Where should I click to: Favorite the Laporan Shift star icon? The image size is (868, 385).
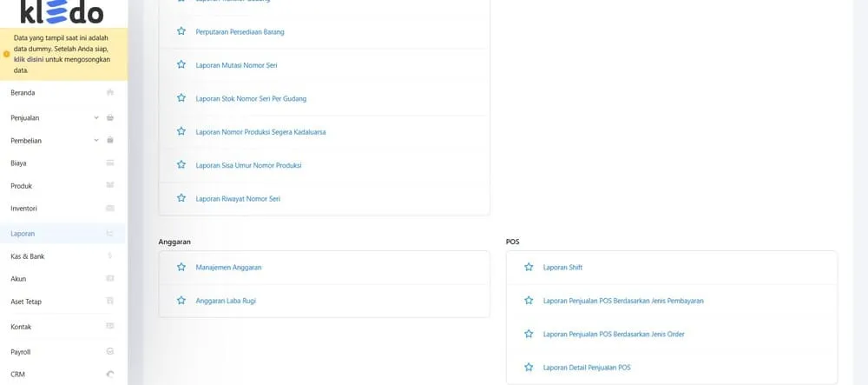pyautogui.click(x=529, y=267)
